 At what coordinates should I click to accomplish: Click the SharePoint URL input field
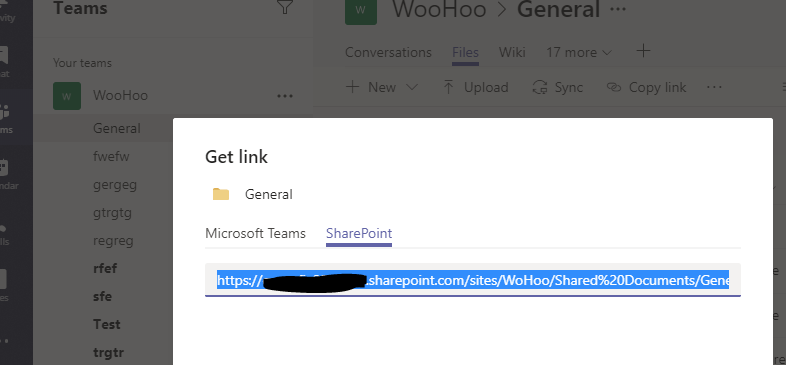coord(473,280)
